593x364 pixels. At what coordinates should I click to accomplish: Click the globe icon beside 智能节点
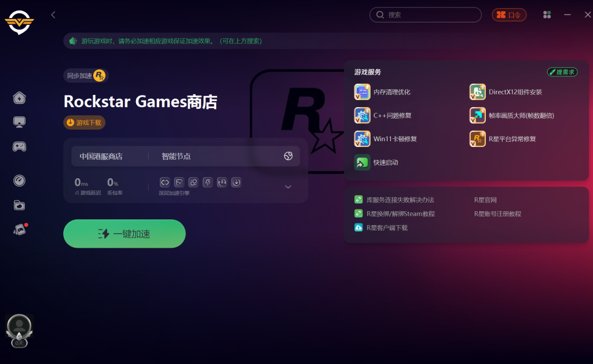coord(288,156)
